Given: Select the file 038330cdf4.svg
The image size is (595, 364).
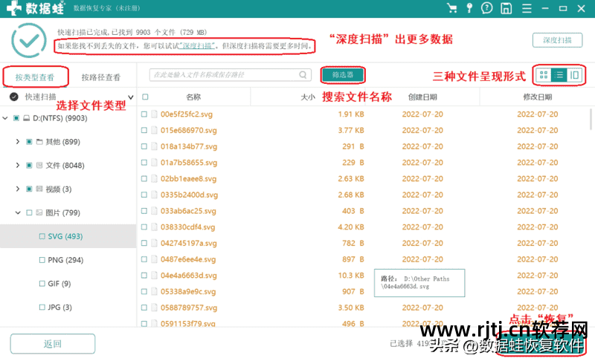Looking at the screenshot, I should tap(187, 227).
